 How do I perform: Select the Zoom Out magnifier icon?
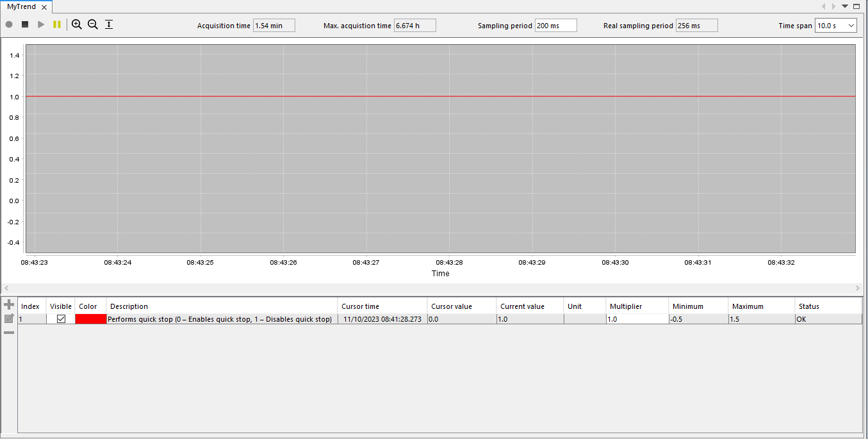point(93,24)
